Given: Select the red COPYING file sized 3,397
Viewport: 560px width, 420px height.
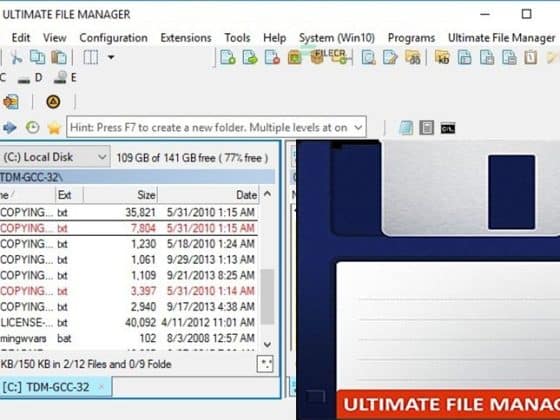Looking at the screenshot, I should (x=129, y=291).
